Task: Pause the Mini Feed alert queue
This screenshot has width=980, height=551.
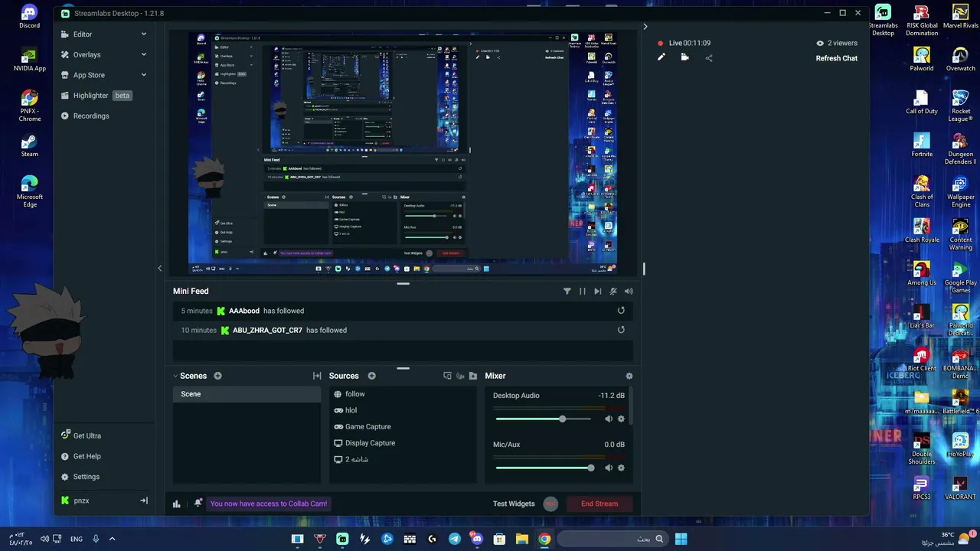Action: pyautogui.click(x=583, y=292)
